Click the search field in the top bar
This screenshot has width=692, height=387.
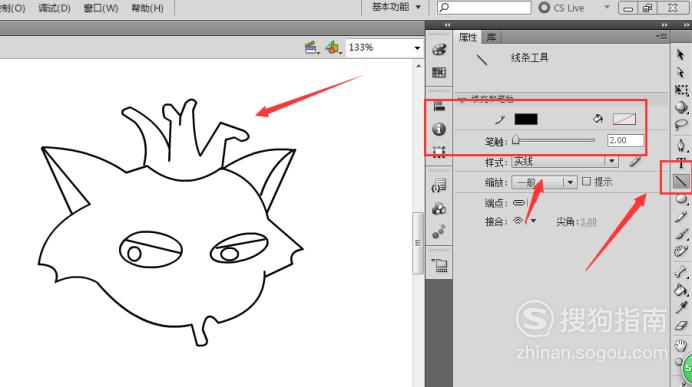pyautogui.click(x=484, y=8)
